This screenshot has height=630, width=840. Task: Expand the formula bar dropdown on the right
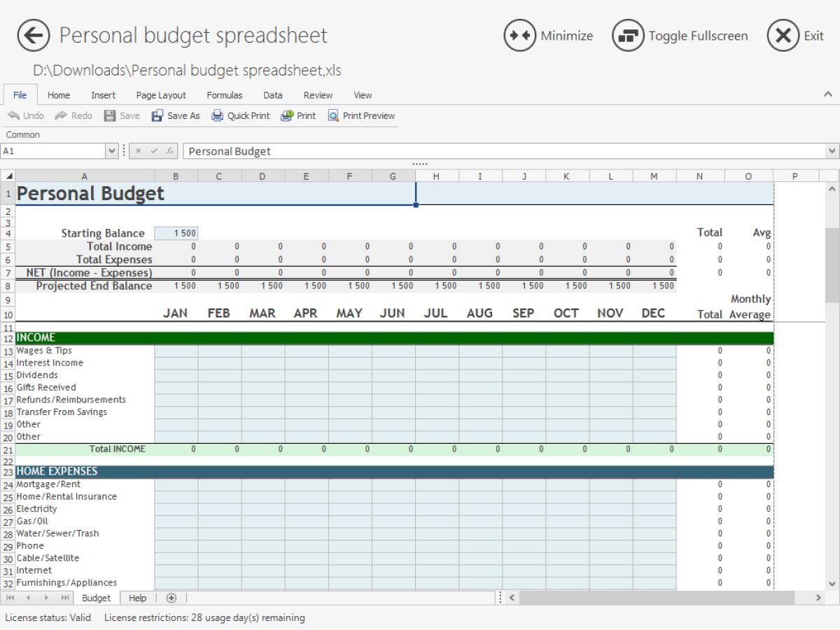click(832, 150)
